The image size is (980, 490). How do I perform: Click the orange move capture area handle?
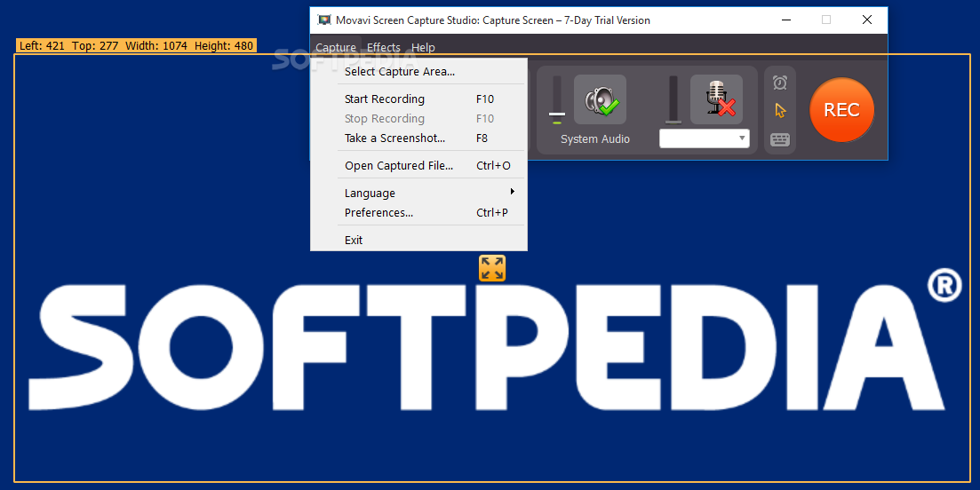click(x=492, y=268)
